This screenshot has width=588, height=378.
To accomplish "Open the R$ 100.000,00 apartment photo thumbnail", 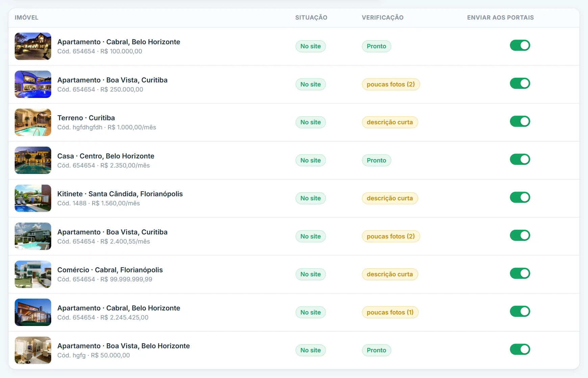I will coord(33,46).
